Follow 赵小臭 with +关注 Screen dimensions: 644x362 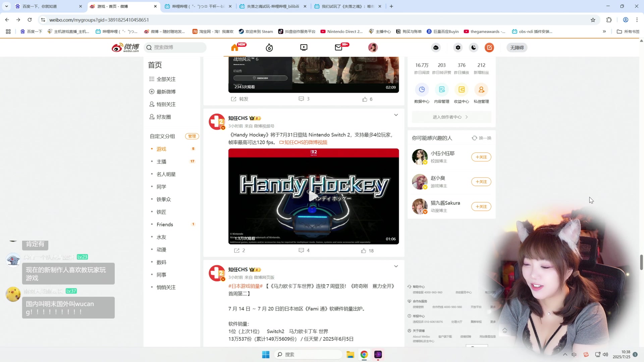click(x=481, y=182)
